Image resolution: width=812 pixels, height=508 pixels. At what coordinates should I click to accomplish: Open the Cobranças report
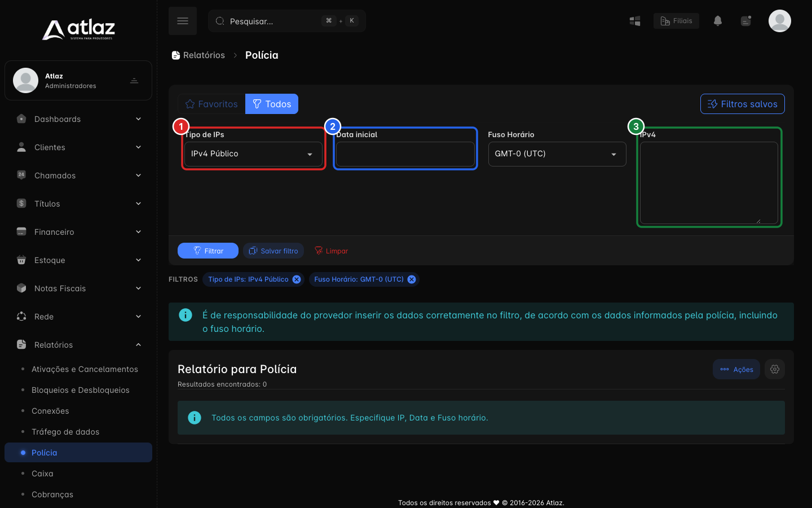(x=78, y=494)
